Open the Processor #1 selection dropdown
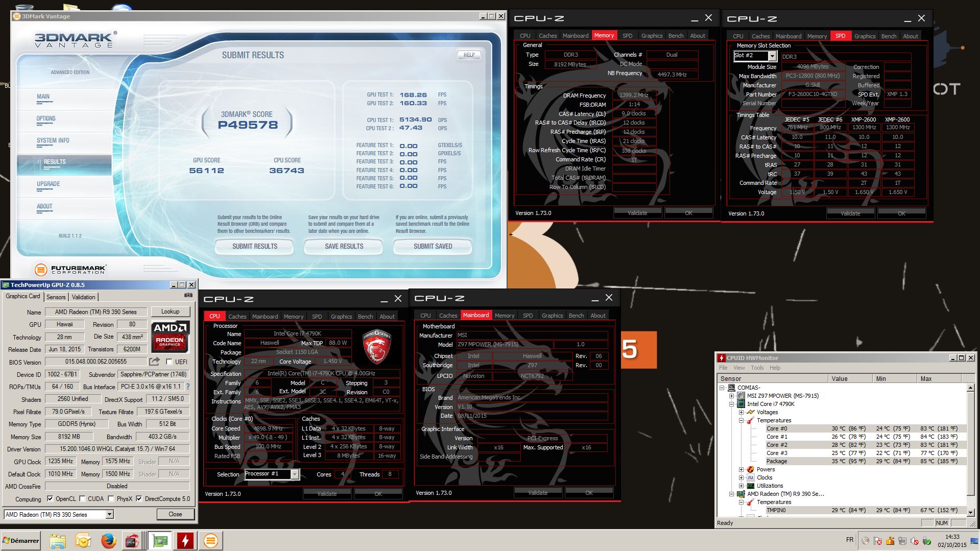The image size is (980, 551). 295,474
